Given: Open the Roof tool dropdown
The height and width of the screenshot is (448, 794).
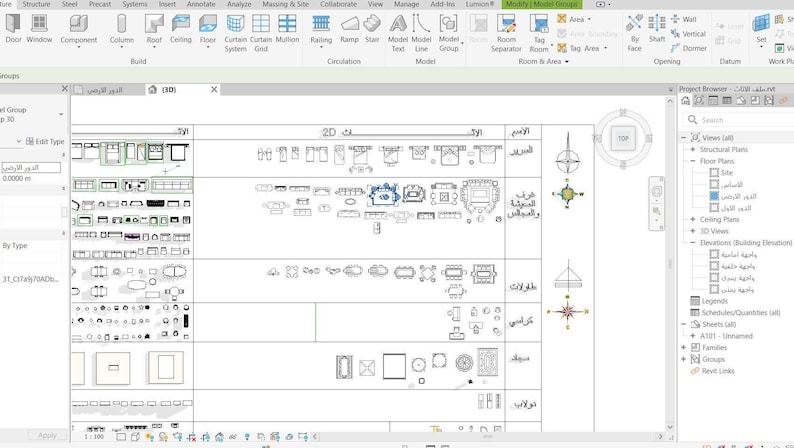Looking at the screenshot, I should click(x=154, y=47).
